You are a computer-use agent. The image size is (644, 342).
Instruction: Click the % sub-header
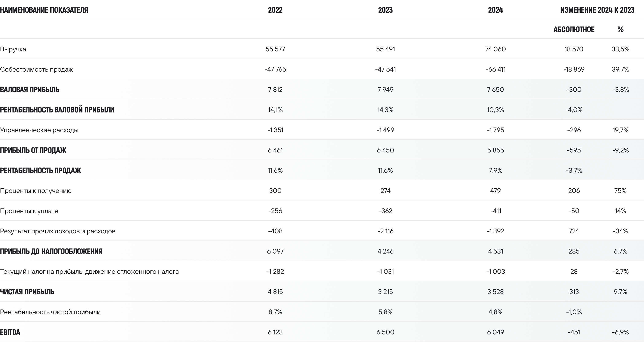pyautogui.click(x=620, y=29)
